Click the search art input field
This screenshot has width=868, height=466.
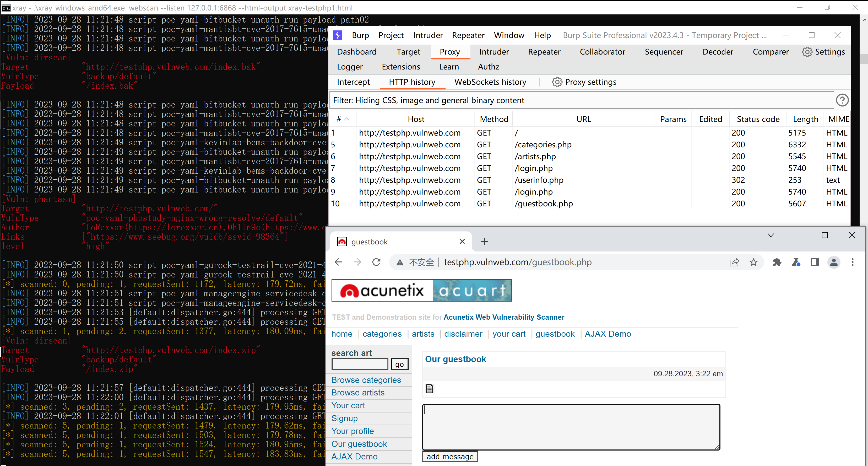tap(360, 364)
